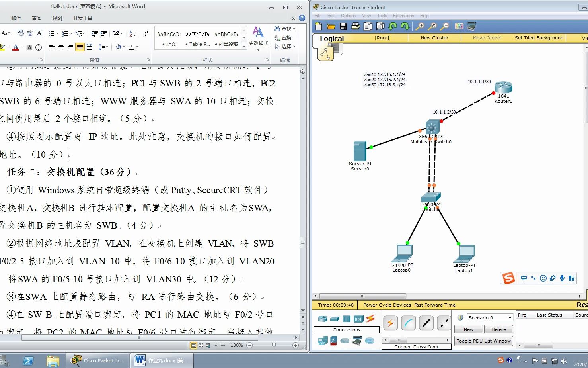The height and width of the screenshot is (368, 588).
Task: Select the Zoom Reset tool in Packet Tracer
Action: (432, 26)
